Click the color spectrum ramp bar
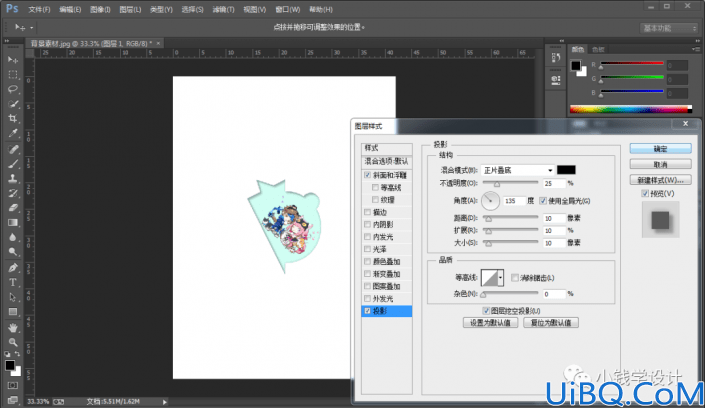This screenshot has width=705, height=408. [x=631, y=109]
